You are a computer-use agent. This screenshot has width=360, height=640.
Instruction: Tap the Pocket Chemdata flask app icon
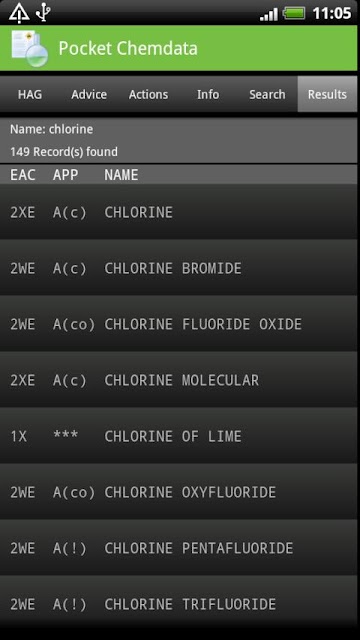coord(29,48)
